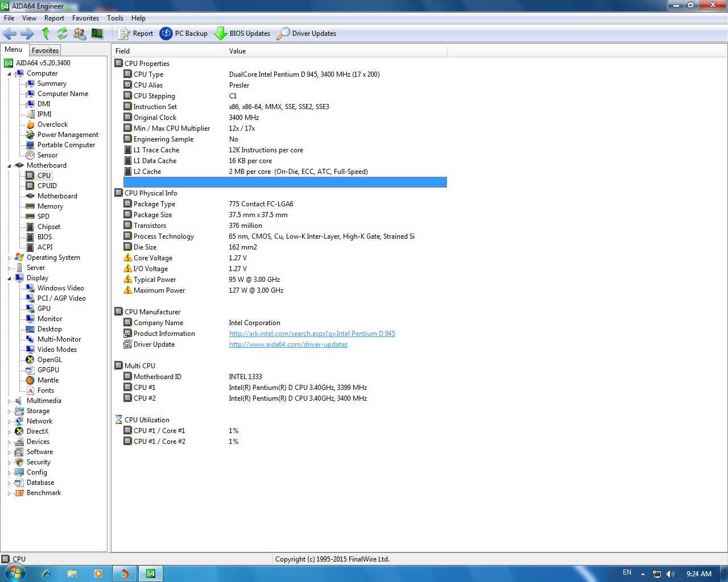Image resolution: width=728 pixels, height=582 pixels.
Task: Open Multi-Monitor in the tree
Action: (59, 339)
